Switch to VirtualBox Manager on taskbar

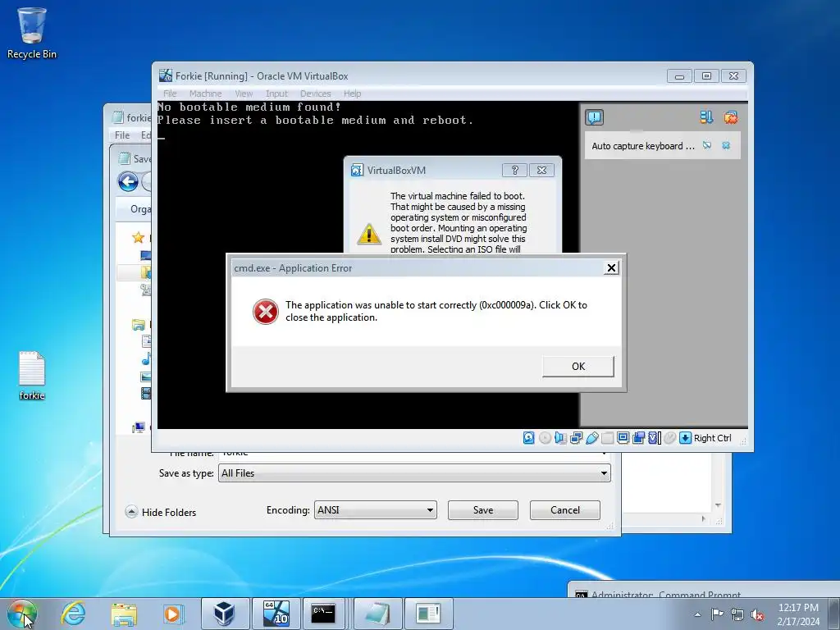tap(225, 614)
